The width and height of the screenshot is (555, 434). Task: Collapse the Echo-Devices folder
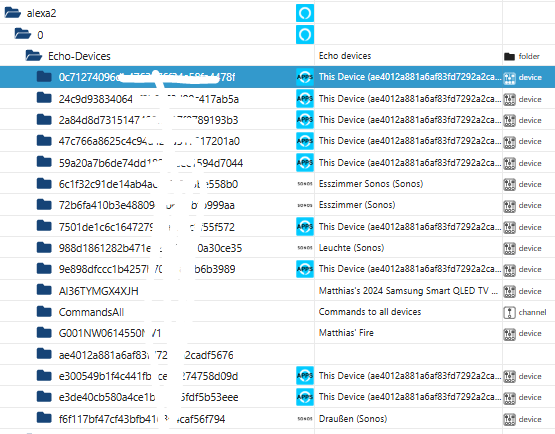(x=34, y=56)
